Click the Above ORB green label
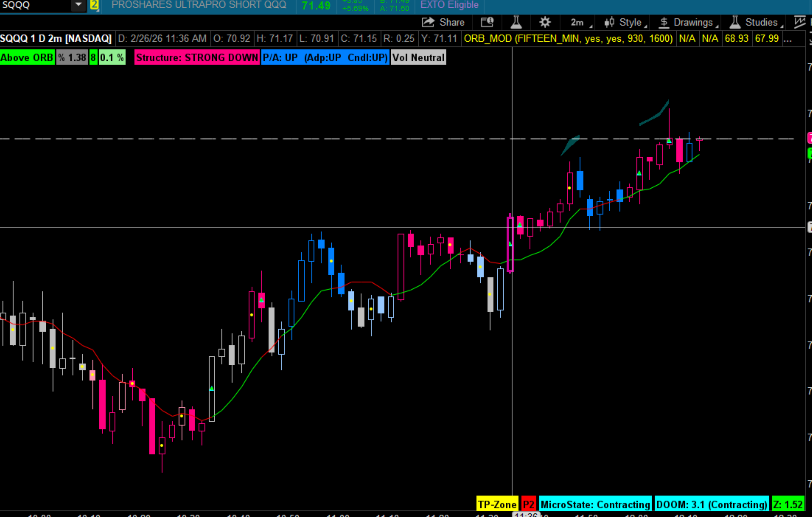The width and height of the screenshot is (812, 517). pos(27,58)
